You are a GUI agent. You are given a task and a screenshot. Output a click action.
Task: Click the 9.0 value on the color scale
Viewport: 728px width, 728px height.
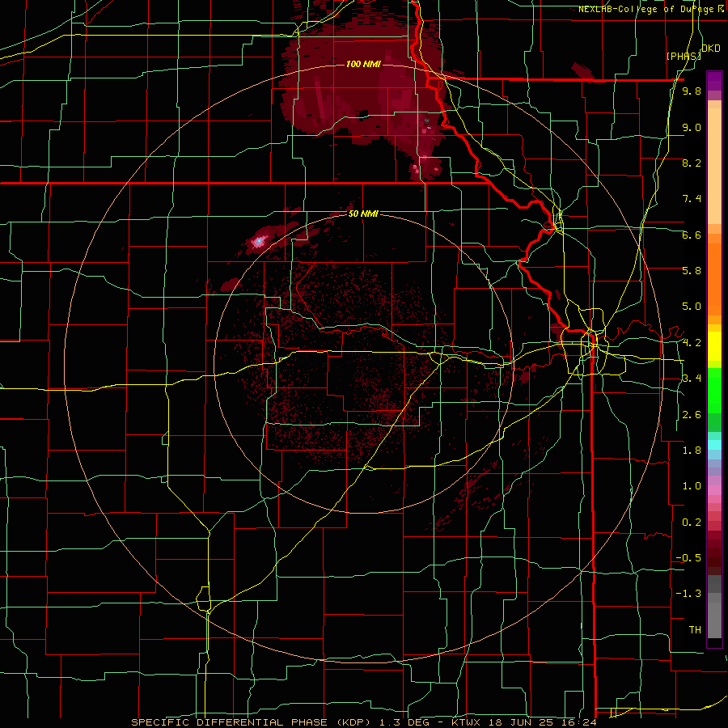[692, 127]
